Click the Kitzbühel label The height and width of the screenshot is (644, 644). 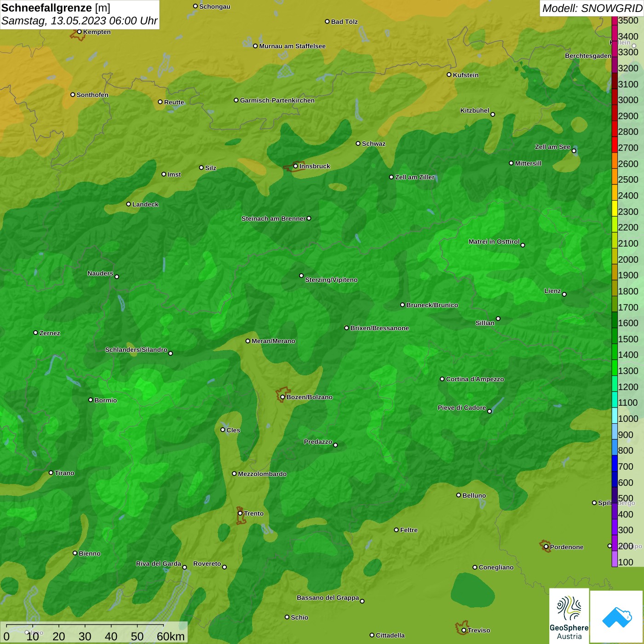point(475,110)
